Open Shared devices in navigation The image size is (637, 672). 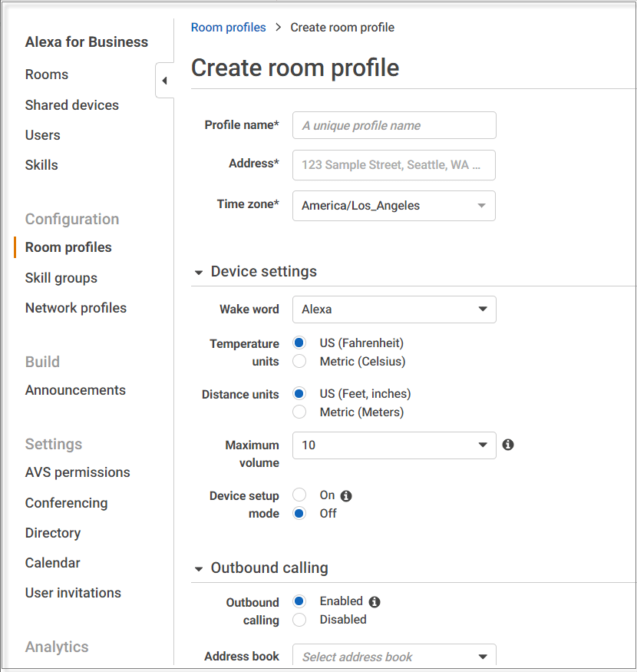click(72, 105)
